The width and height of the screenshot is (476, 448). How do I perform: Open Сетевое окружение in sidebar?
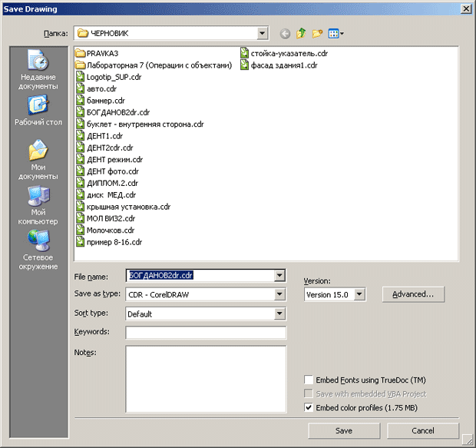pos(38,251)
